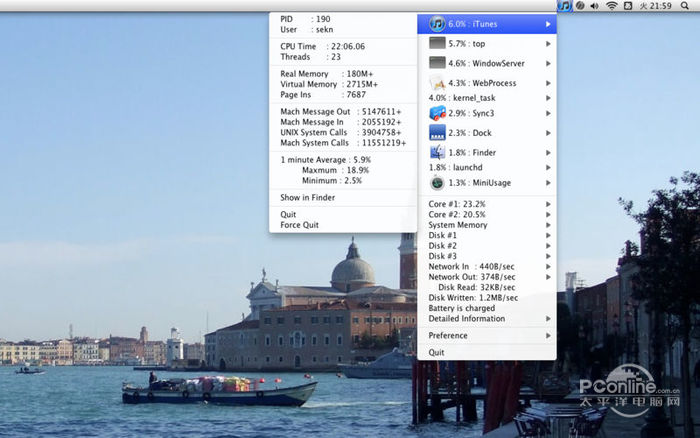Click the Finder face icon
The height and width of the screenshot is (438, 700).
pos(437,152)
